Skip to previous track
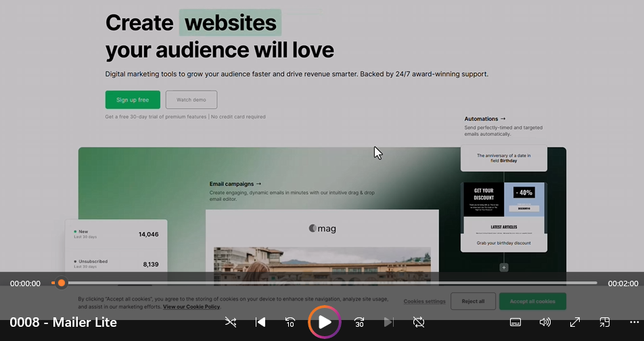The image size is (644, 341). click(260, 323)
